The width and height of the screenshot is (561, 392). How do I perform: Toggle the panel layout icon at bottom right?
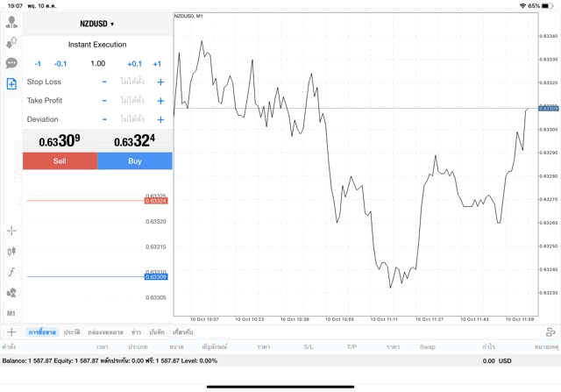550,332
